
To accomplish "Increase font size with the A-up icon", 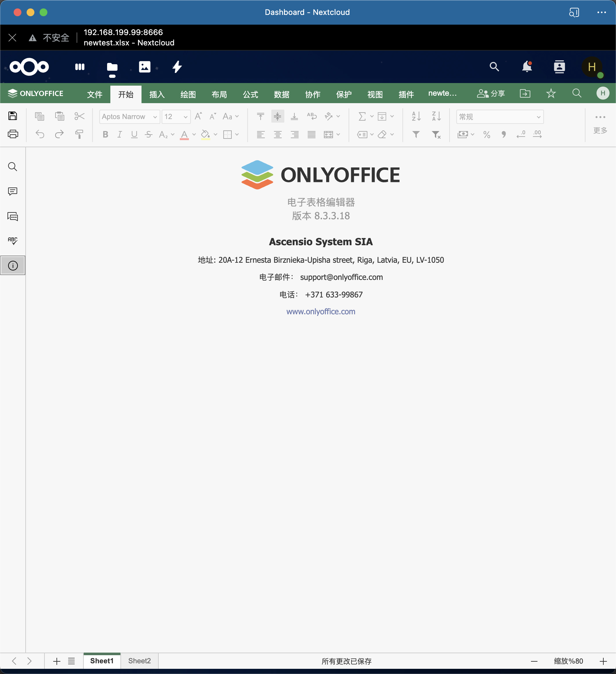I will tap(198, 116).
